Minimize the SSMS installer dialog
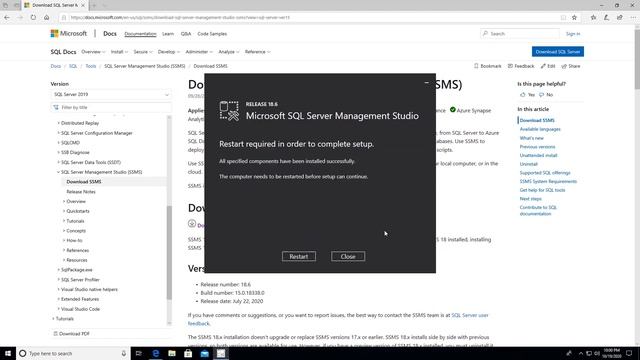Viewport: 640px width, 360px height. pos(427,82)
